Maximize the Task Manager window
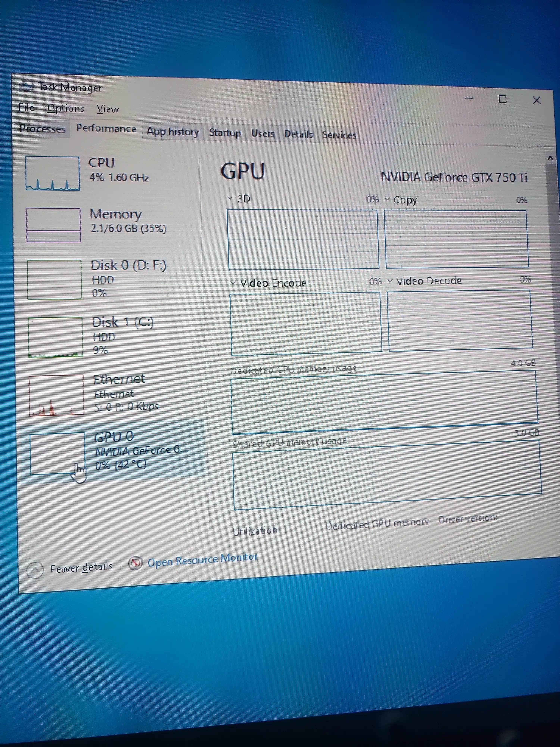This screenshot has height=747, width=560. pyautogui.click(x=503, y=99)
